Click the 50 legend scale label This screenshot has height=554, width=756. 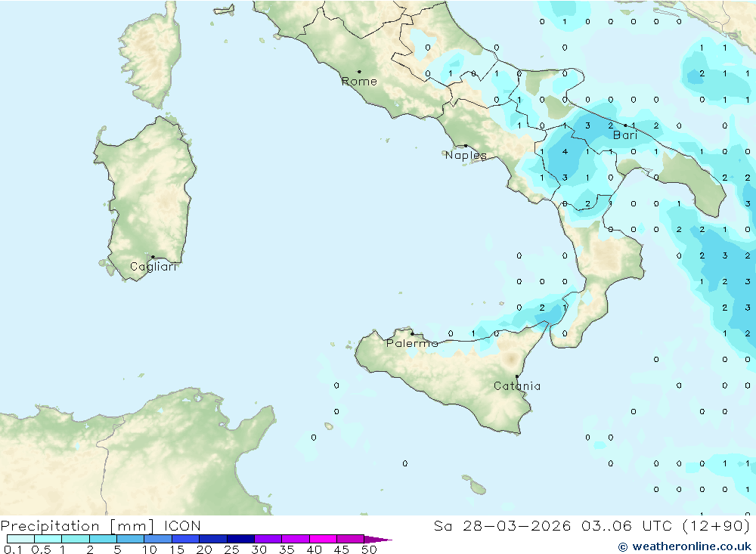369,549
